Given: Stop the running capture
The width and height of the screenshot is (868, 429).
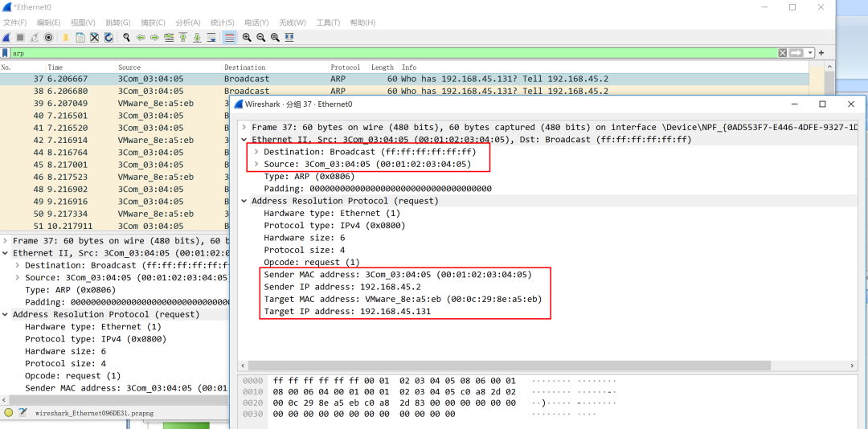Looking at the screenshot, I should [x=20, y=37].
